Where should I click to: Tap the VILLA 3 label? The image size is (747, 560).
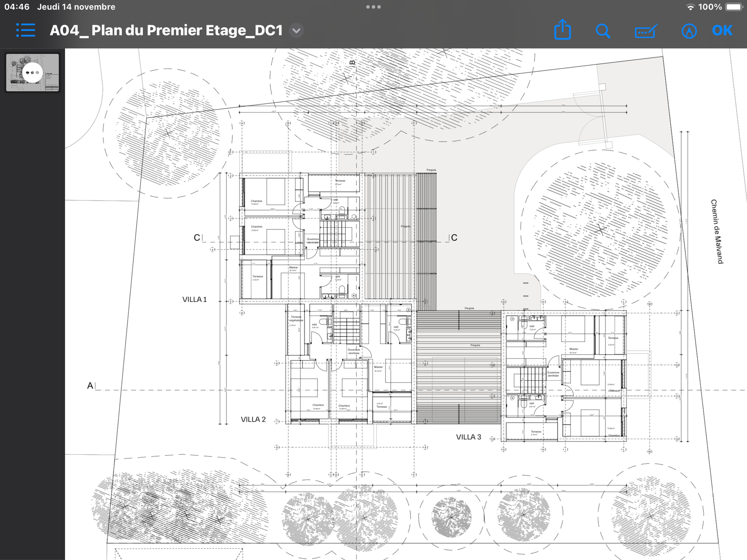pyautogui.click(x=468, y=437)
